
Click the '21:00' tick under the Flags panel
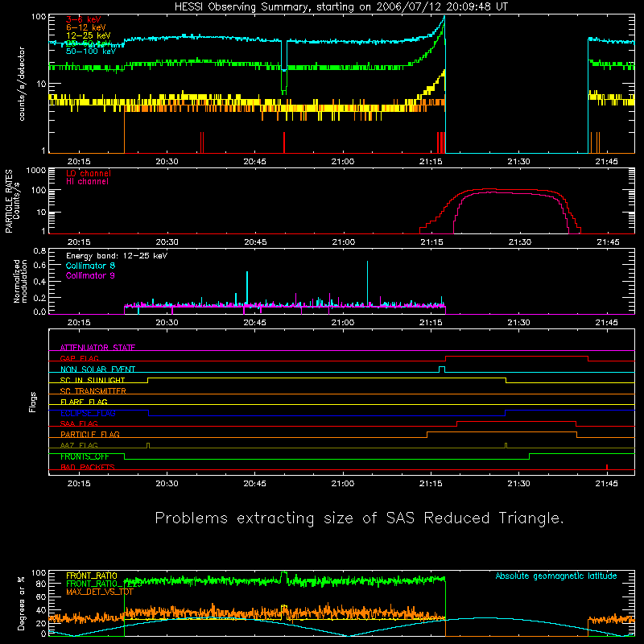pyautogui.click(x=343, y=484)
